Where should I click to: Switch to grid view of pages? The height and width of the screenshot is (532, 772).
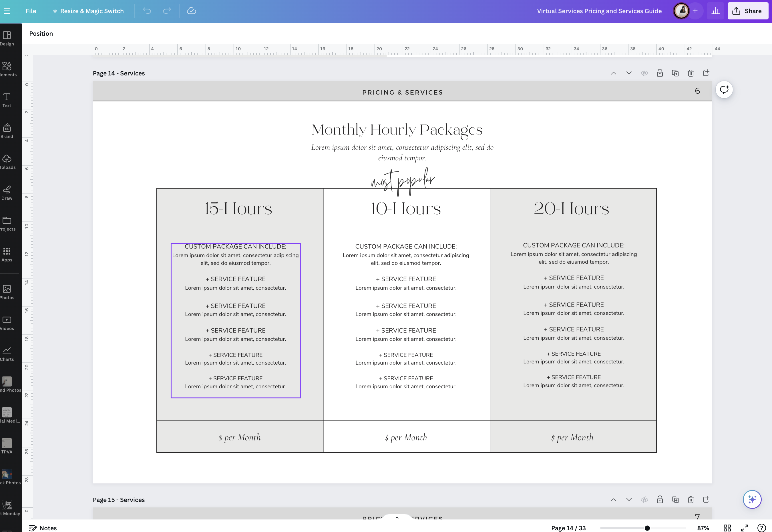click(x=727, y=528)
